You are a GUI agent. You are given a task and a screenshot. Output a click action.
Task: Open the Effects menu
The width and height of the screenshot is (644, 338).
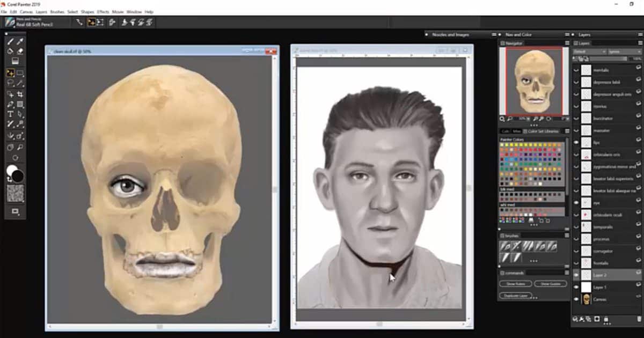(x=103, y=11)
